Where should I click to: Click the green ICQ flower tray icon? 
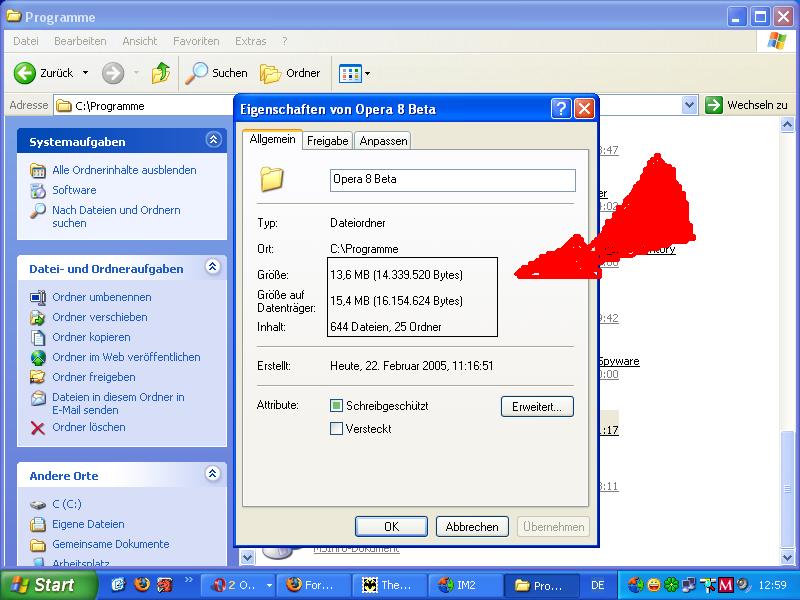tap(672, 585)
